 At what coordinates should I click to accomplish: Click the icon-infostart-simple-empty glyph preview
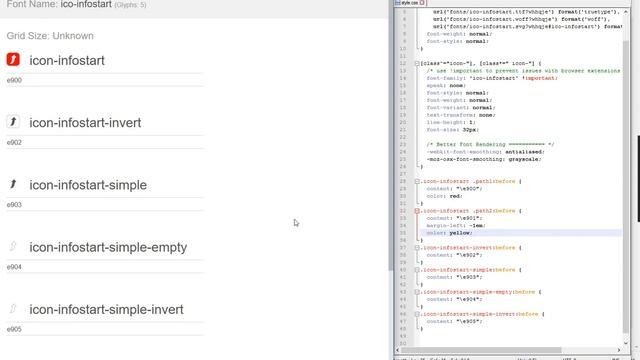(x=13, y=246)
